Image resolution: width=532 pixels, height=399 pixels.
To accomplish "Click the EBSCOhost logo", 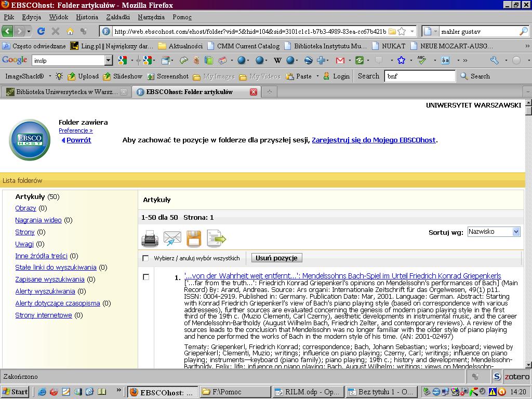I will [x=30, y=140].
